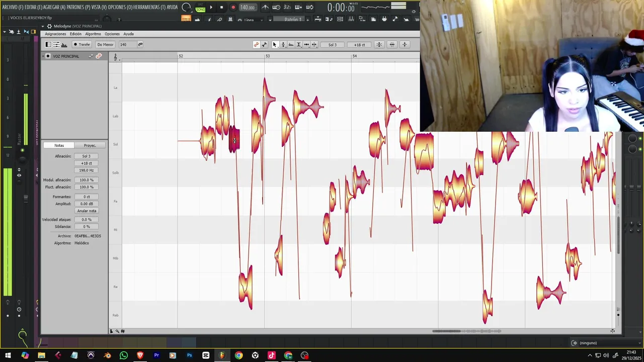Open the Edición menu
This screenshot has height=362, width=644.
point(75,34)
